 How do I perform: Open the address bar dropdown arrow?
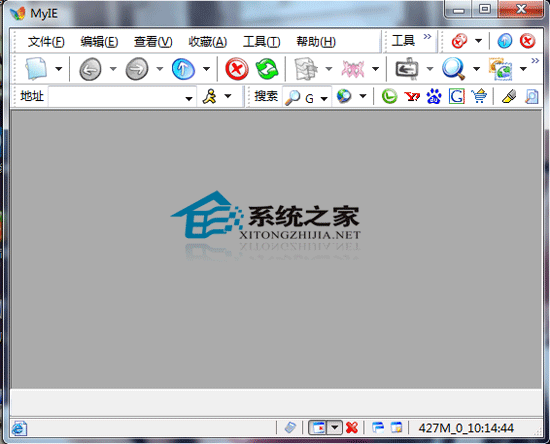click(189, 99)
